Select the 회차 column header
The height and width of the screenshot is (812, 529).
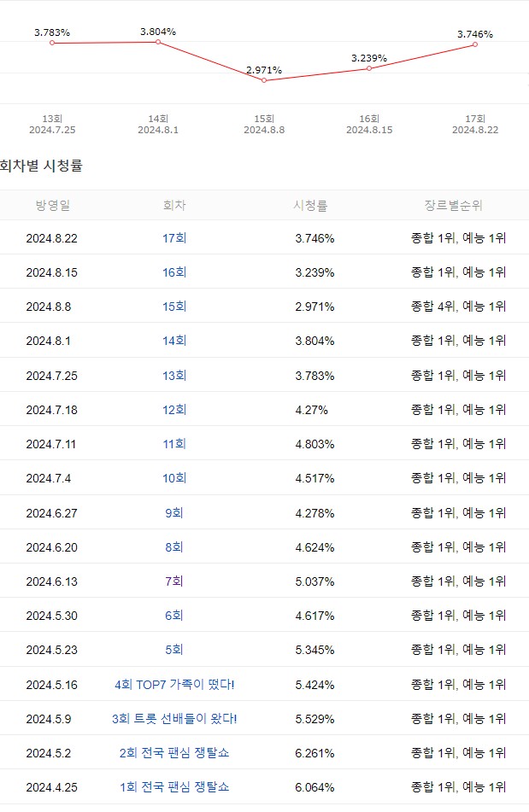point(174,206)
